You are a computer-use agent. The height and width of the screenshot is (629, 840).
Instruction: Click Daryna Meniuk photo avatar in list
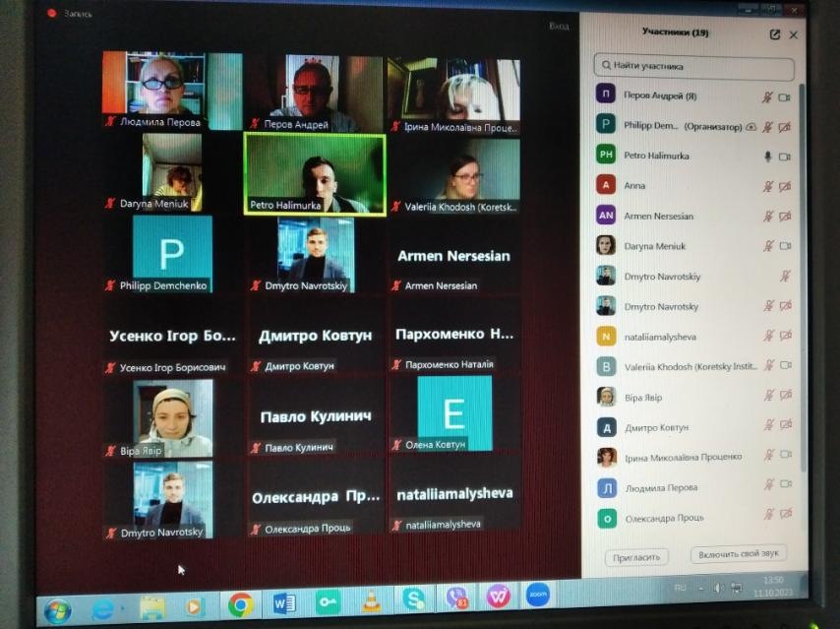tap(606, 245)
